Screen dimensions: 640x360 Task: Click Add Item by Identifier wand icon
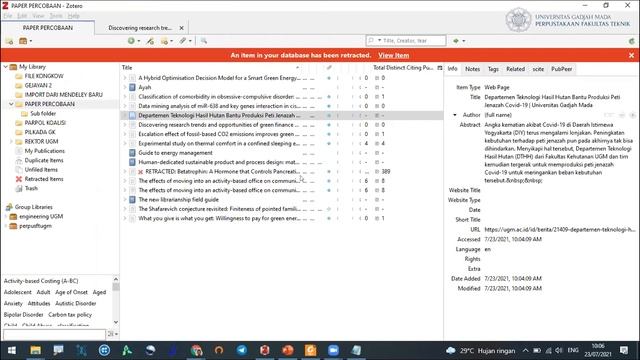(150, 41)
